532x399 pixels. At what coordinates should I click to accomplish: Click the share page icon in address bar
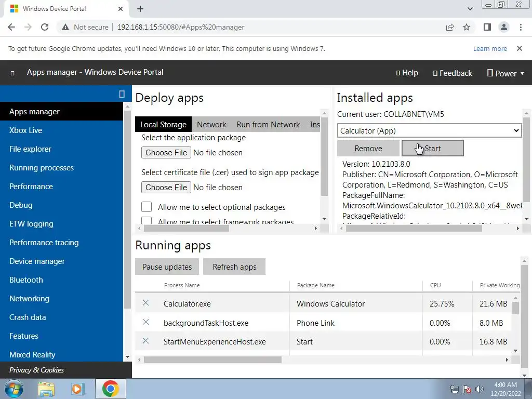click(x=450, y=27)
